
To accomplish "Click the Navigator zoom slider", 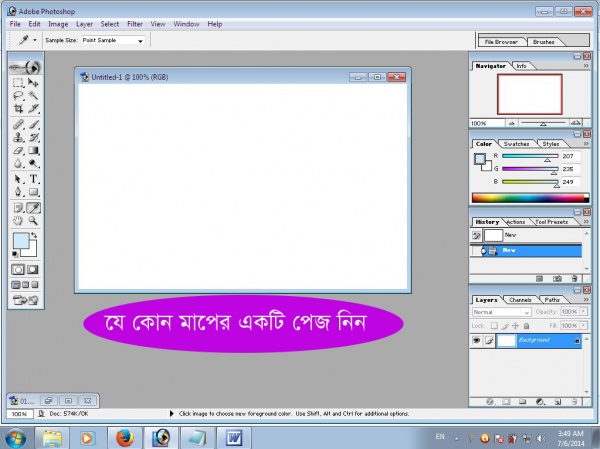I will pos(543,123).
